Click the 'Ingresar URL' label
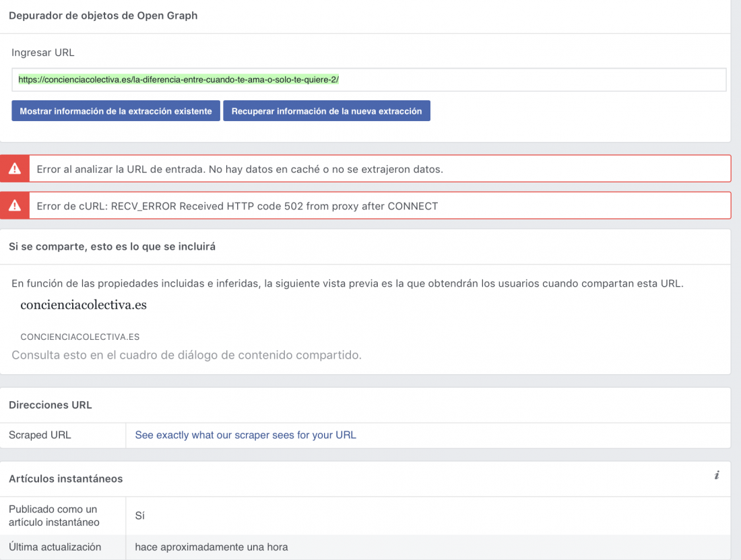The image size is (741, 560). [x=43, y=53]
